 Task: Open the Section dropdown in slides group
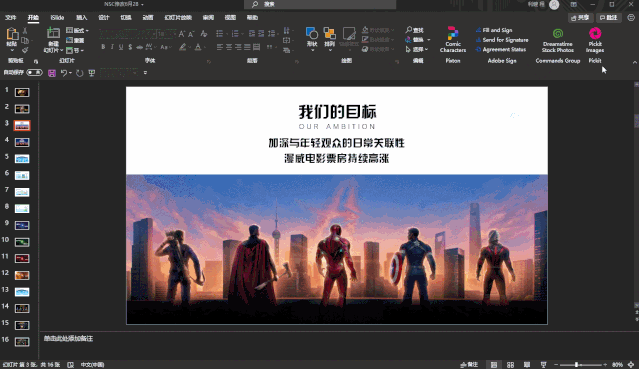click(75, 50)
